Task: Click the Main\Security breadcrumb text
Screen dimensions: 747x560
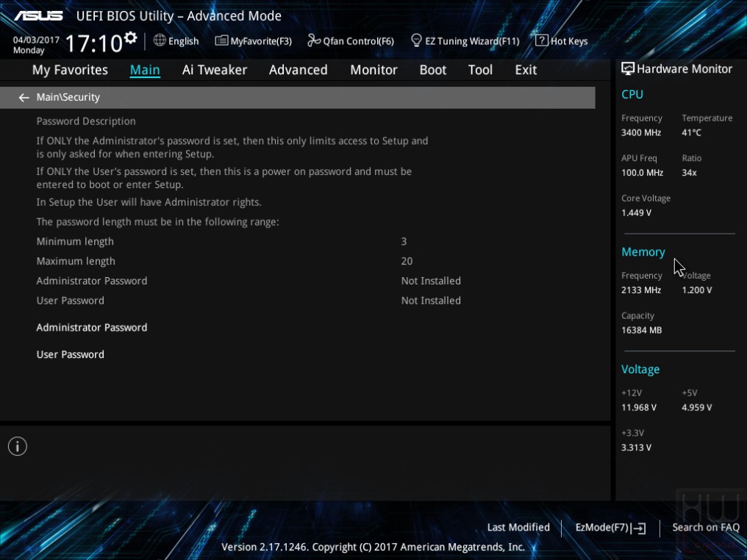Action: coord(68,97)
